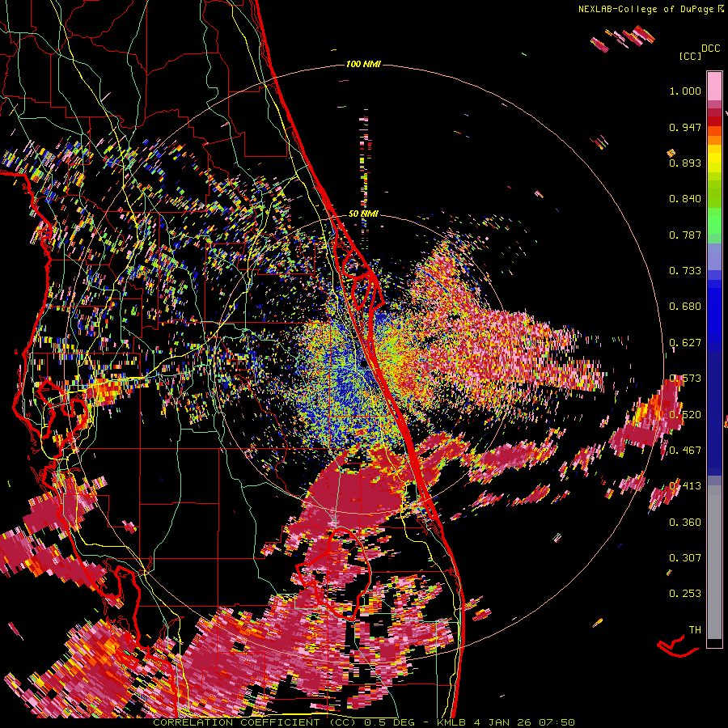Click the KMLB station identifier in caption
This screenshot has width=728, height=728.
pyautogui.click(x=453, y=722)
